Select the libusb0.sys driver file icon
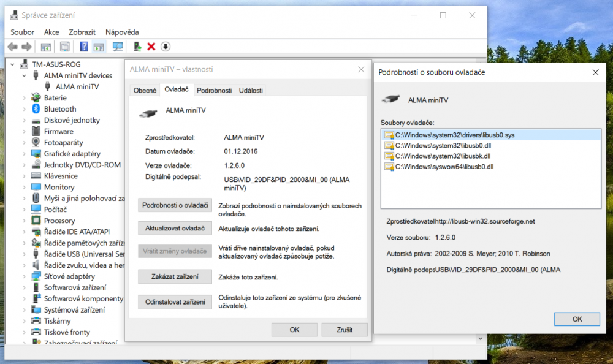The height and width of the screenshot is (364, 613). click(x=388, y=135)
